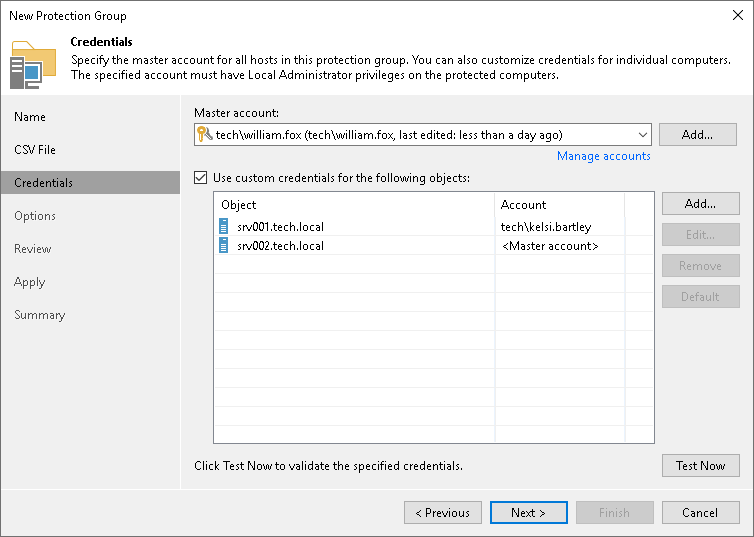Cancel the New Protection Group wizard

point(700,512)
